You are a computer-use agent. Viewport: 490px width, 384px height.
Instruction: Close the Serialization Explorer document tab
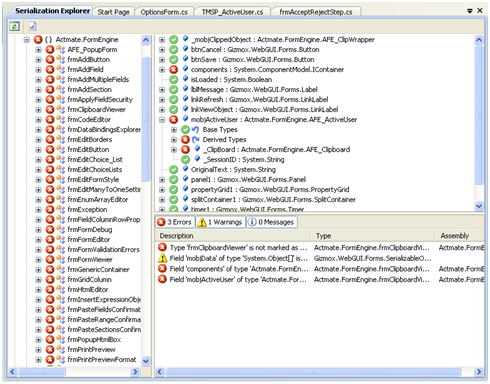point(480,11)
